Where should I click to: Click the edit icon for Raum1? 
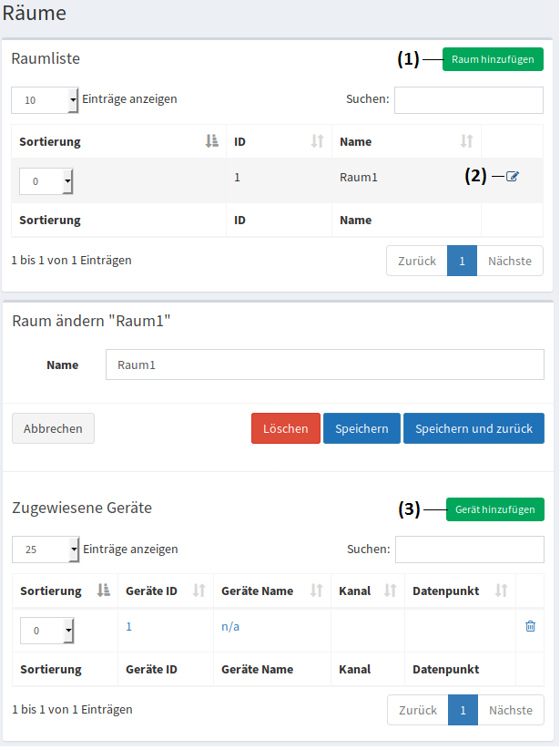click(x=513, y=177)
